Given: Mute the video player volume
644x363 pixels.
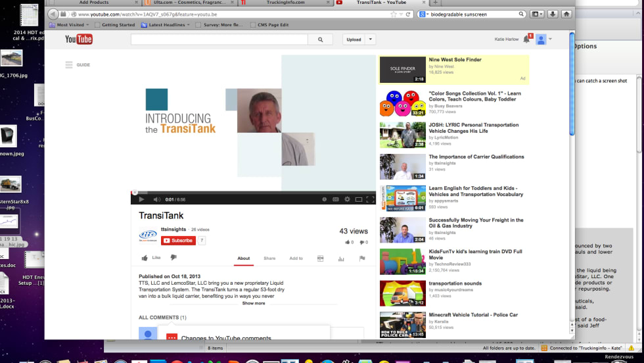Looking at the screenshot, I should tap(156, 199).
